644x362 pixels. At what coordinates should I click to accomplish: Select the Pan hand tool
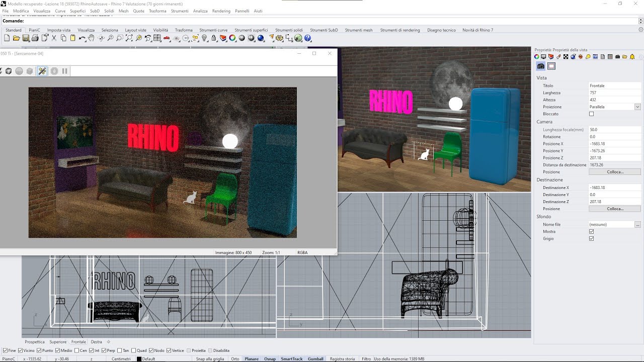[91, 38]
